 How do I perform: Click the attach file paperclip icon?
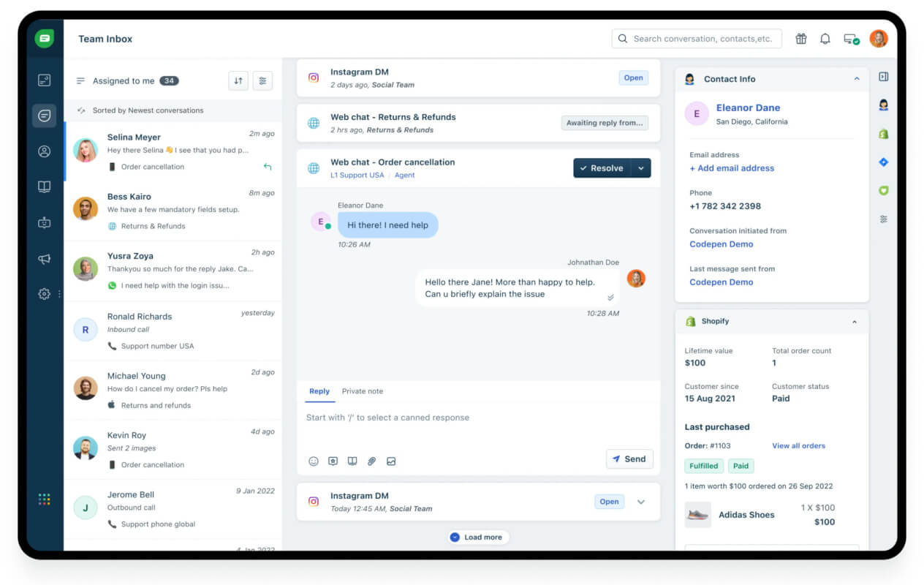tap(371, 461)
